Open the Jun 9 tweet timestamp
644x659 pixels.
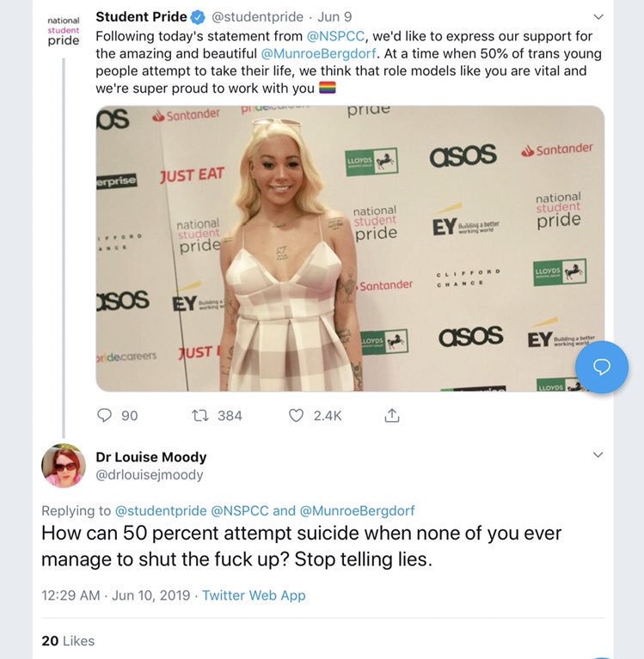tap(334, 17)
